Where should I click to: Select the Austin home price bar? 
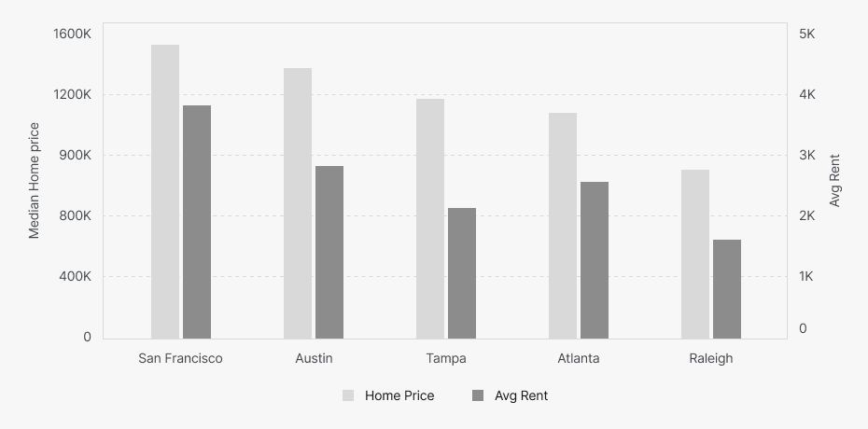298,203
